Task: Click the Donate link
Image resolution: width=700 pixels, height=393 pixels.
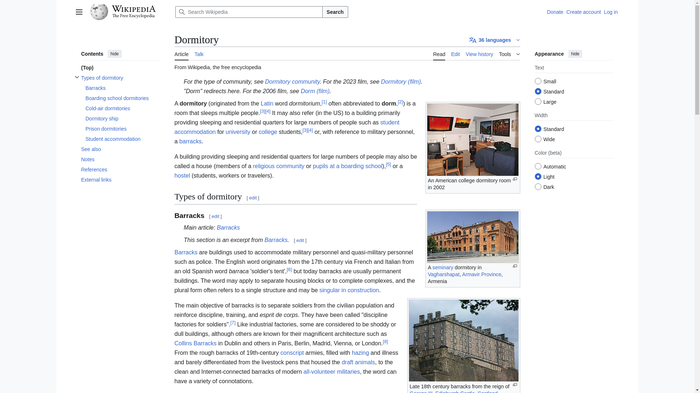Action: 554,12
